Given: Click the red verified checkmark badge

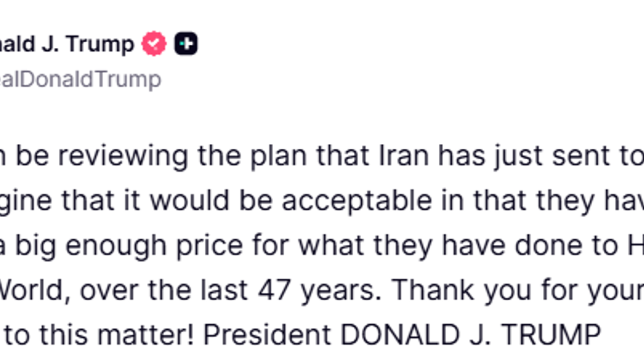Looking at the screenshot, I should [154, 44].
